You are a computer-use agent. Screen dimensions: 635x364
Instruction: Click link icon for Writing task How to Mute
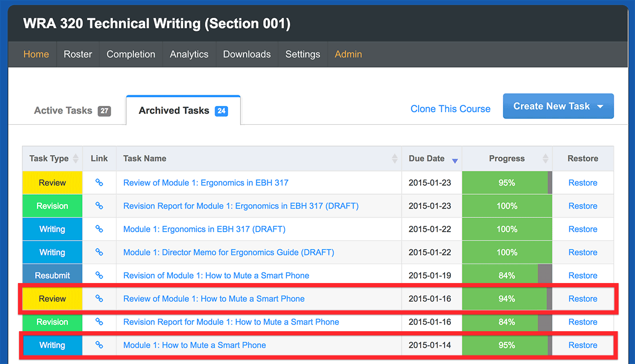[x=99, y=345]
